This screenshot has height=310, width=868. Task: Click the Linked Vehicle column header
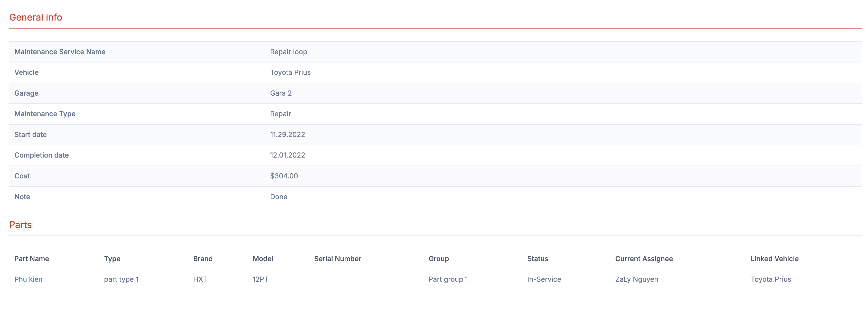774,259
